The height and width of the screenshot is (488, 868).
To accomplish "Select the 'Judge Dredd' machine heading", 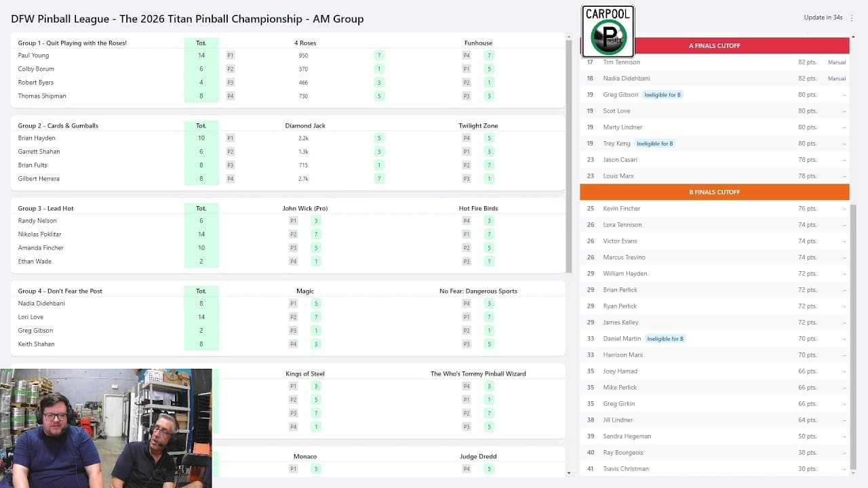I will pos(478,457).
